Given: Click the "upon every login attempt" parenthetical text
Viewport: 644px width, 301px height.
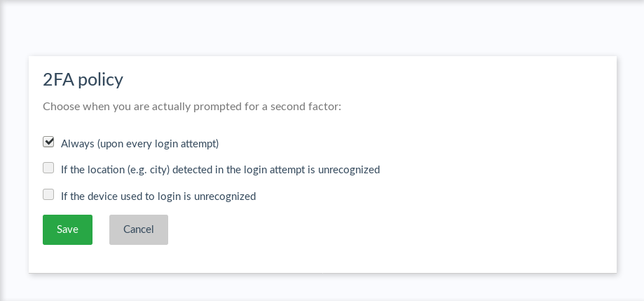Looking at the screenshot, I should click(157, 144).
